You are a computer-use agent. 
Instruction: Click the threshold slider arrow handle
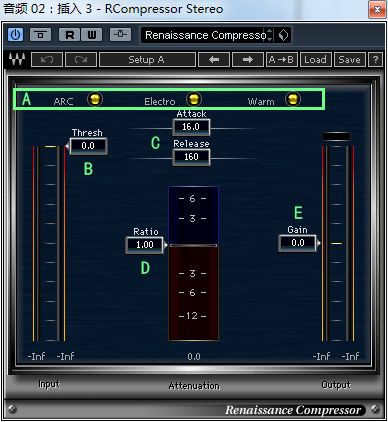67,146
